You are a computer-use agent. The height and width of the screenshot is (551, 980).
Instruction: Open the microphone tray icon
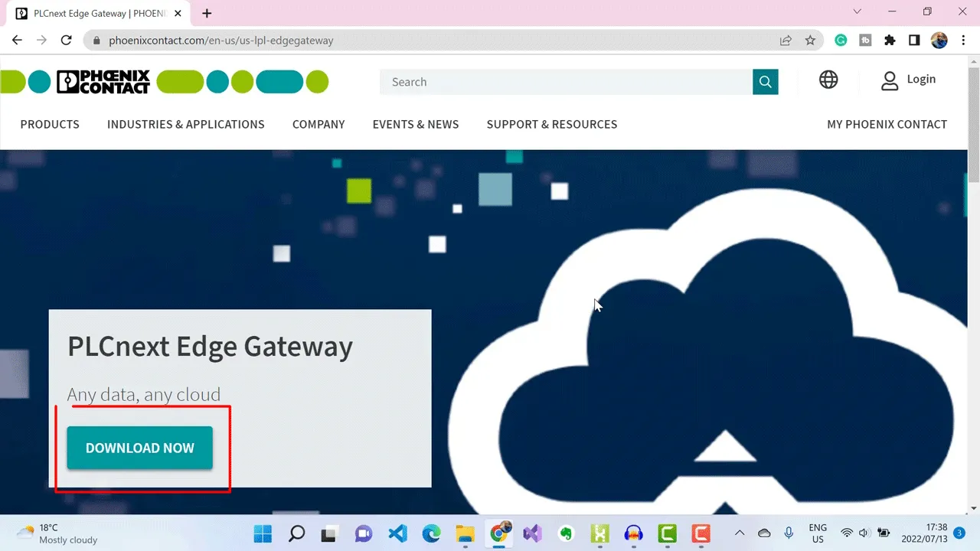tap(789, 533)
